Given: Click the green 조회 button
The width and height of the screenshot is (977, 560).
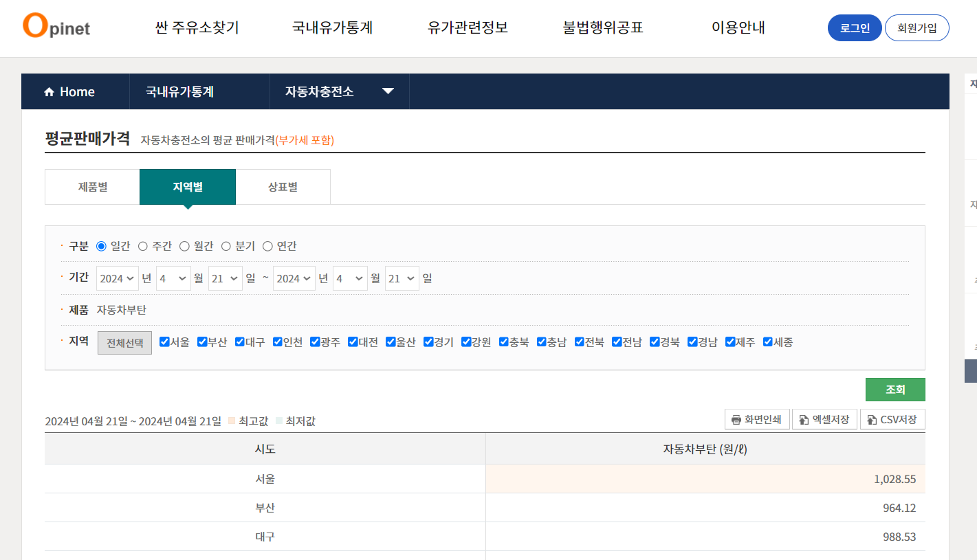Looking at the screenshot, I should click(895, 389).
